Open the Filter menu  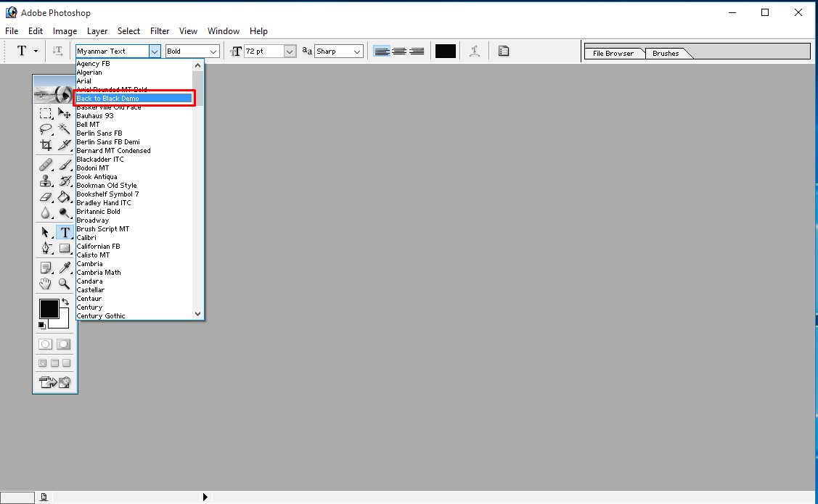(x=160, y=30)
